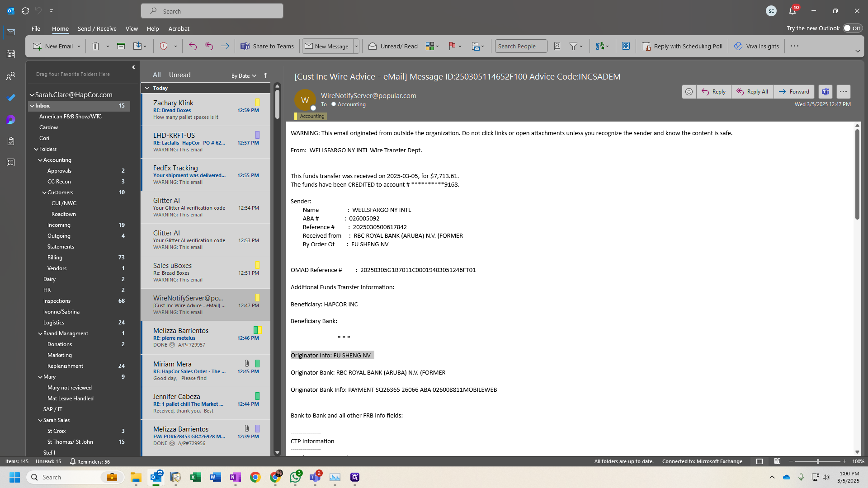Adjust the zoom slider in status bar
Viewport: 868px width, 488px height.
[x=817, y=461]
